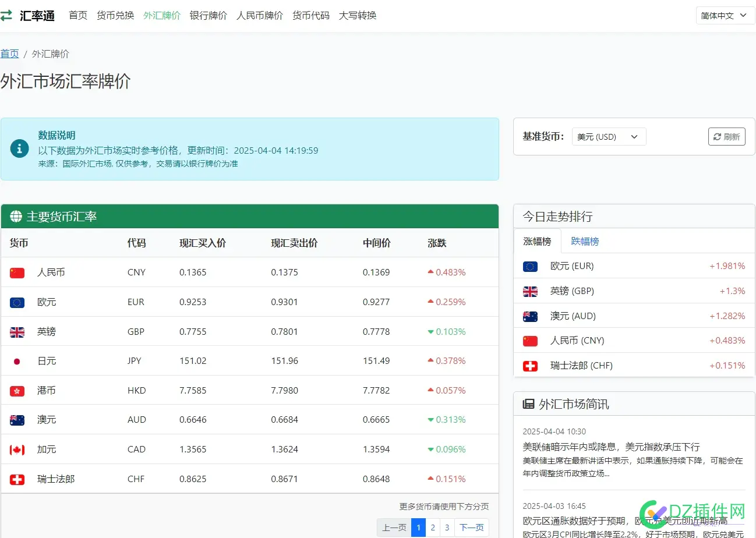Screen dimensions: 756x538
Task: Click the 刷新 refresh button
Action: (726, 136)
